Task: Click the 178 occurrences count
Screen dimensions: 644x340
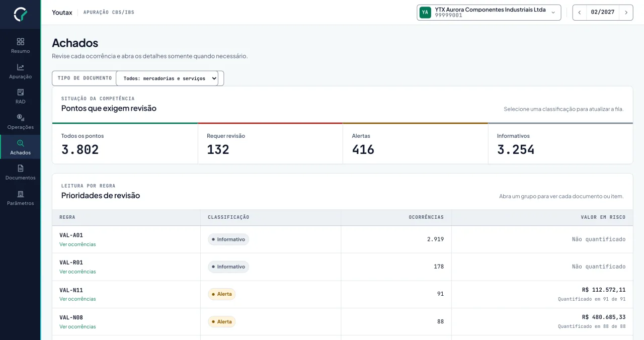Action: pos(439,267)
